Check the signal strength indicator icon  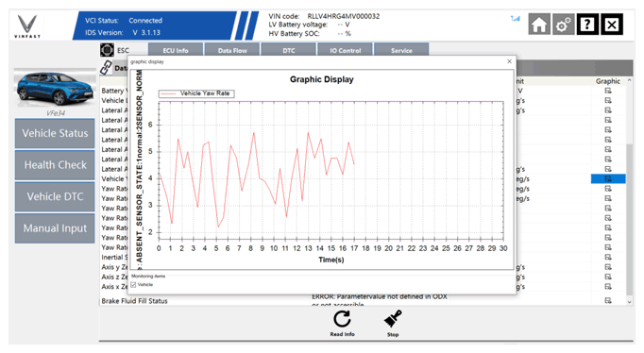click(515, 19)
